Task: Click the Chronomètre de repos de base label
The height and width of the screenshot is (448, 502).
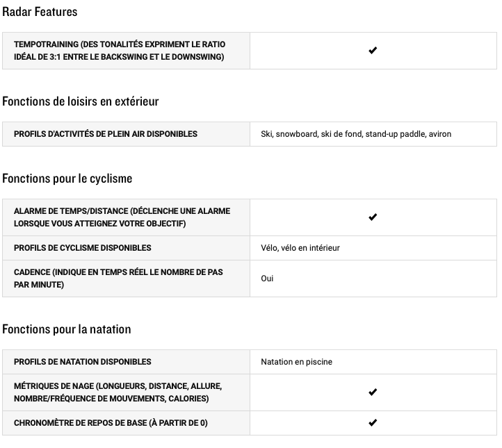Action: tap(111, 423)
